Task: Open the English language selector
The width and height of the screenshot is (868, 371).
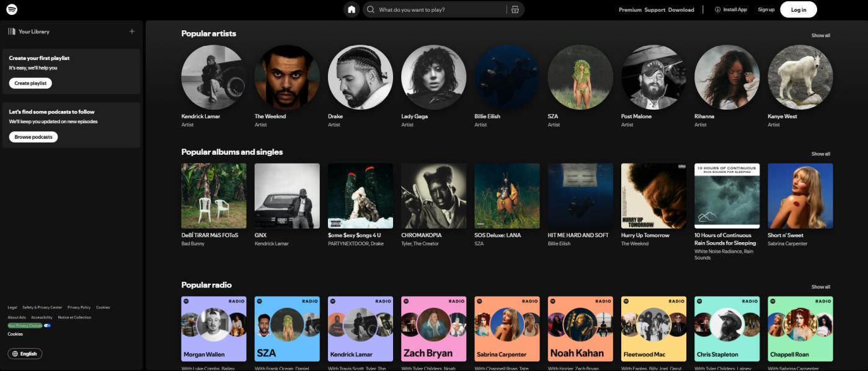Action: tap(25, 354)
